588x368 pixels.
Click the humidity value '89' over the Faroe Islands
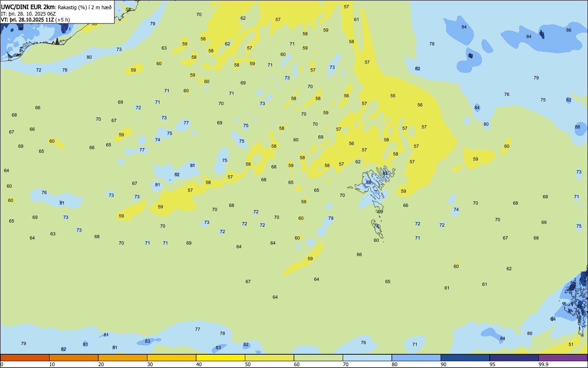(368, 183)
